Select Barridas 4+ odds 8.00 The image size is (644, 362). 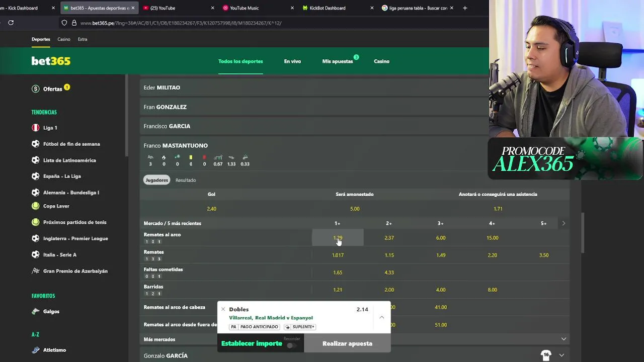point(492,290)
